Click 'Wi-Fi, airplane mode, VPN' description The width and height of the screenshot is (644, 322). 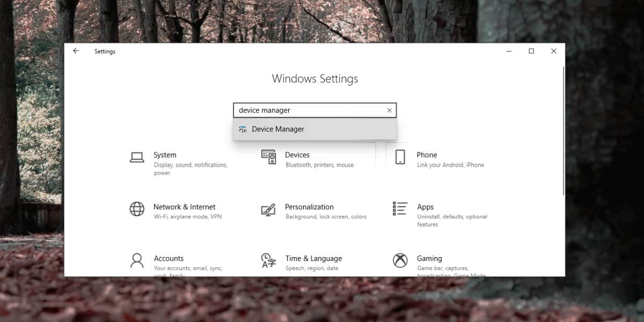tap(187, 217)
